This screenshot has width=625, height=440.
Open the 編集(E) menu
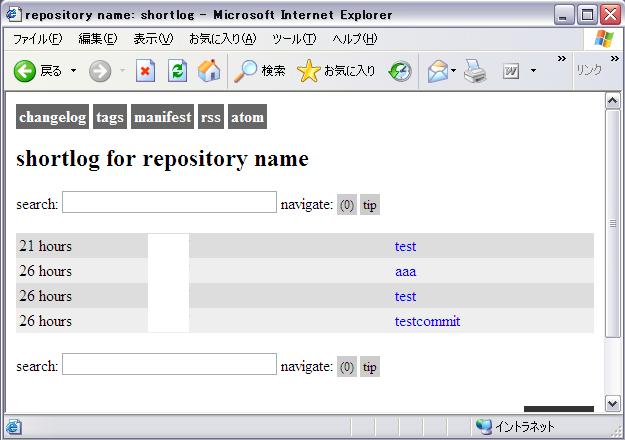click(98, 39)
